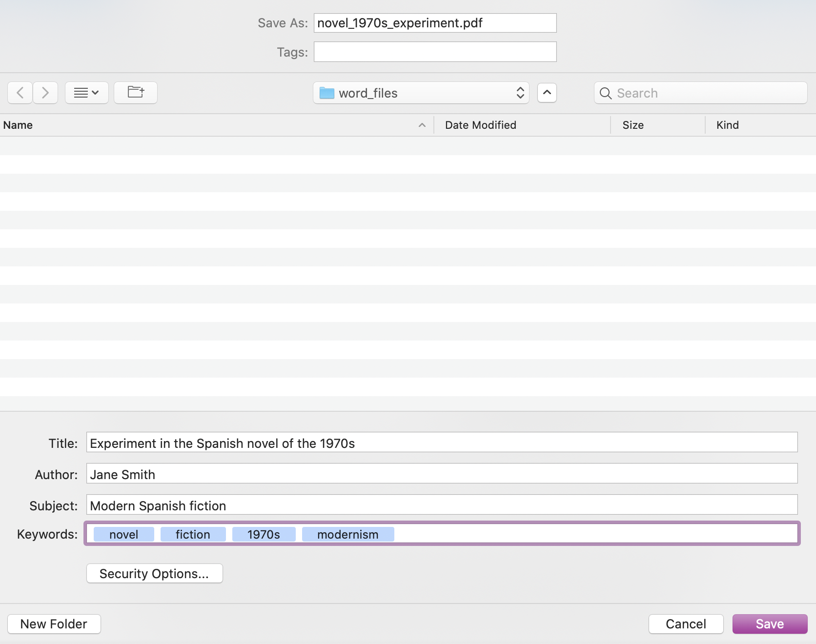The width and height of the screenshot is (816, 644).
Task: Open the word_files location popup
Action: pos(421,93)
